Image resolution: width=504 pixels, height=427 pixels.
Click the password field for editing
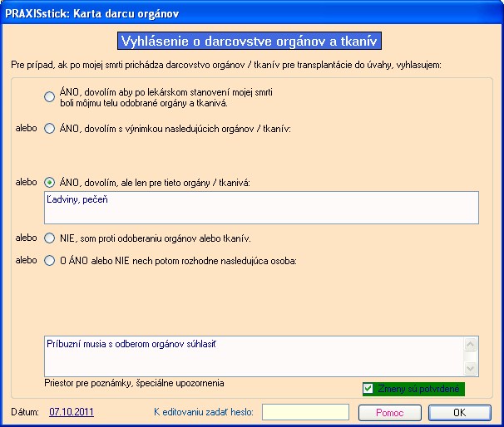point(305,412)
